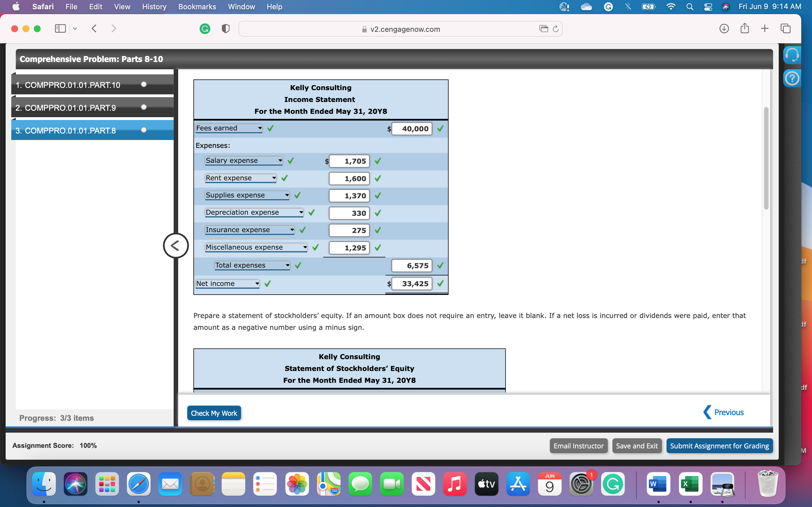Collapse the sidebar with circular arrow button
812x507 pixels.
175,245
